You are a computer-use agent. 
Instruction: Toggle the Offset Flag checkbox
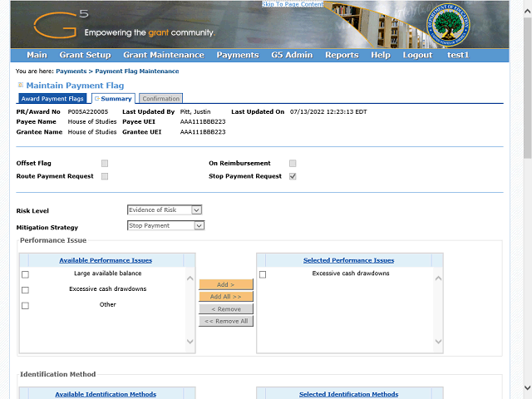point(105,164)
